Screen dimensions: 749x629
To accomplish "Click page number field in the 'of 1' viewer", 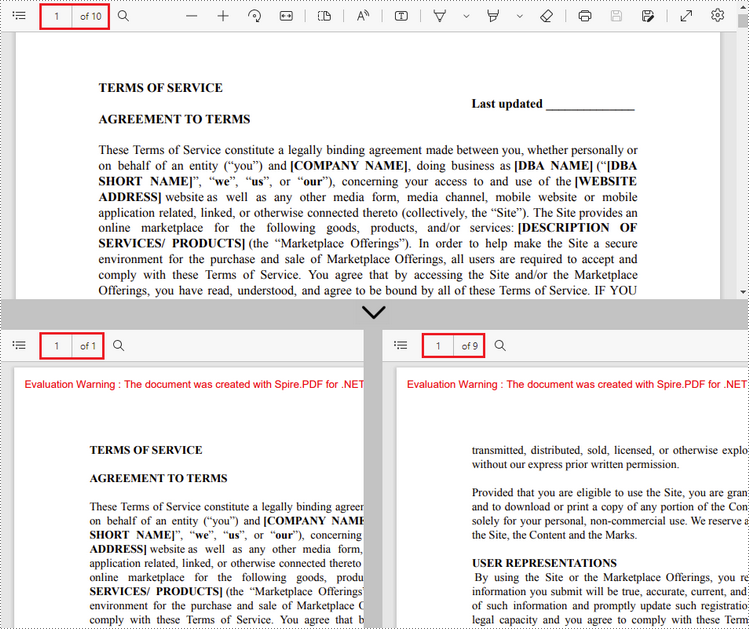I will (x=56, y=346).
